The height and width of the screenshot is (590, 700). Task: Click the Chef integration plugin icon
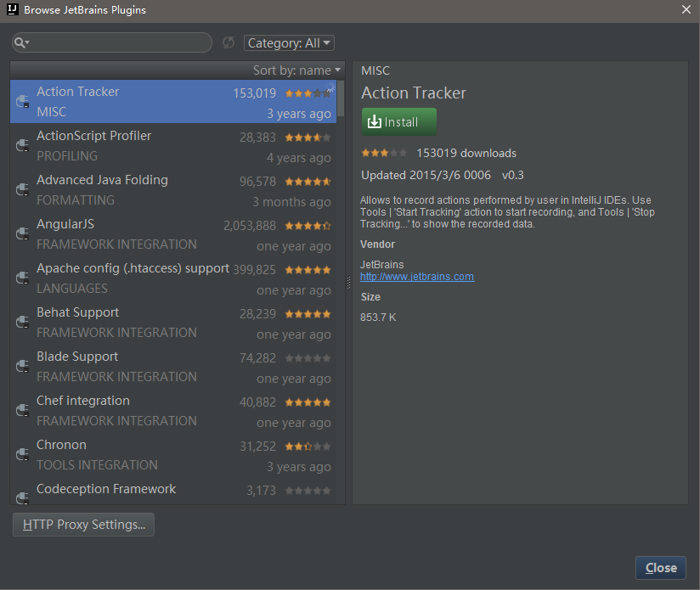(x=23, y=411)
